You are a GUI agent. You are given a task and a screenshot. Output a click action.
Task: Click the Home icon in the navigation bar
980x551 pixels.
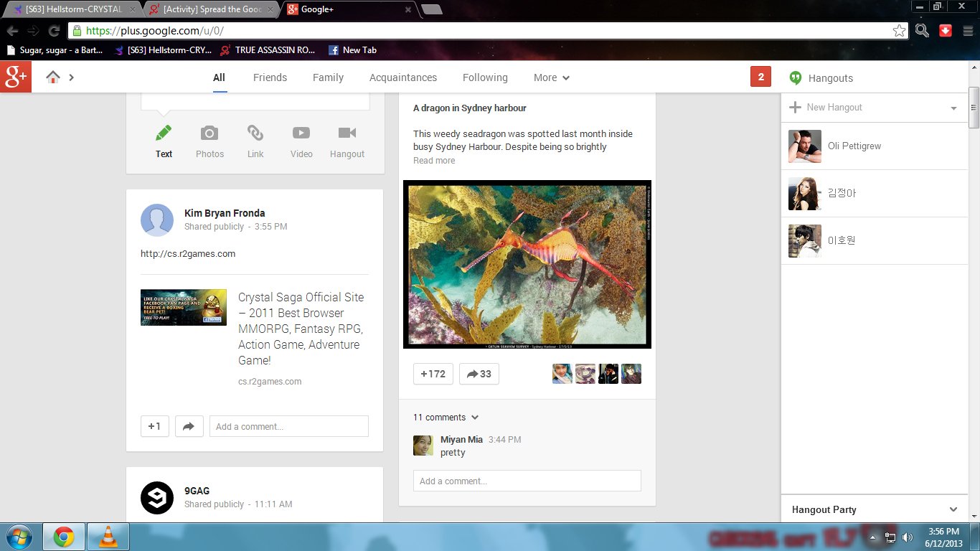tap(53, 77)
